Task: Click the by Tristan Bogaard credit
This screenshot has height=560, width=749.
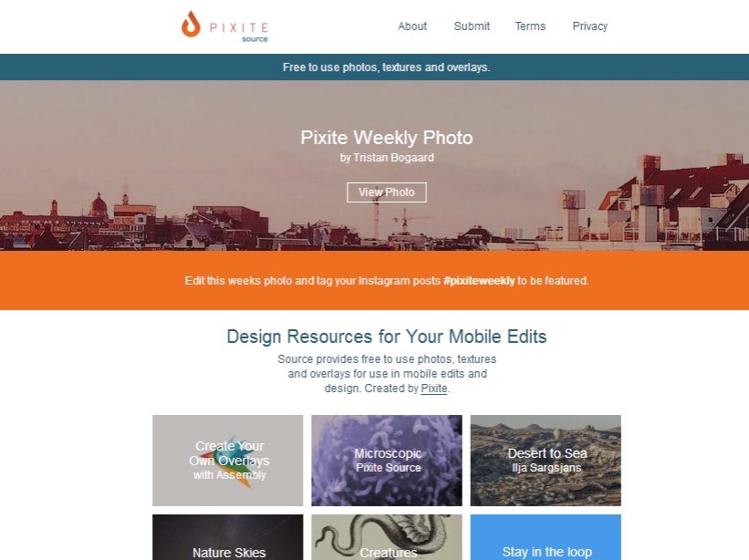Action: click(x=387, y=158)
